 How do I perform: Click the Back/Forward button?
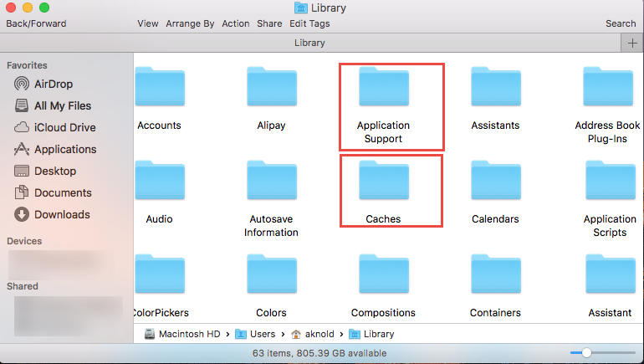coord(34,23)
